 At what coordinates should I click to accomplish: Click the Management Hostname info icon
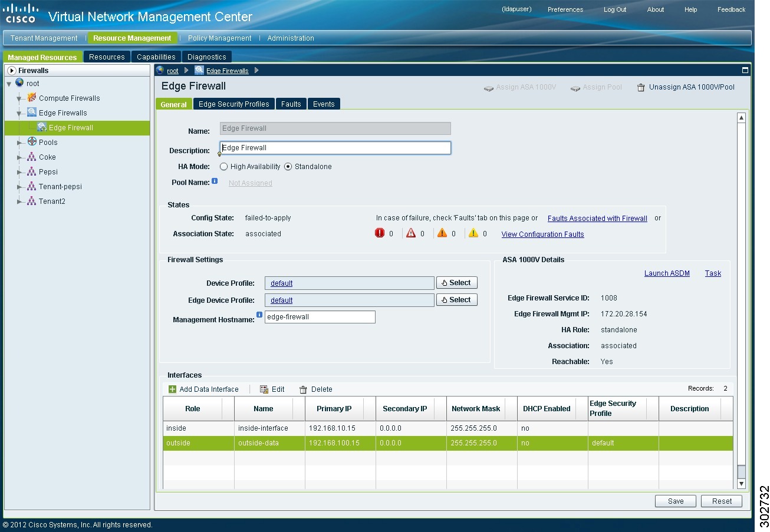tap(259, 315)
